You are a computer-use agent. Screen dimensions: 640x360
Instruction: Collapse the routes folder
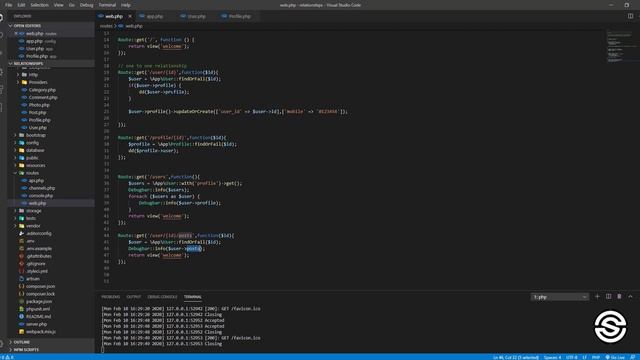(32, 173)
